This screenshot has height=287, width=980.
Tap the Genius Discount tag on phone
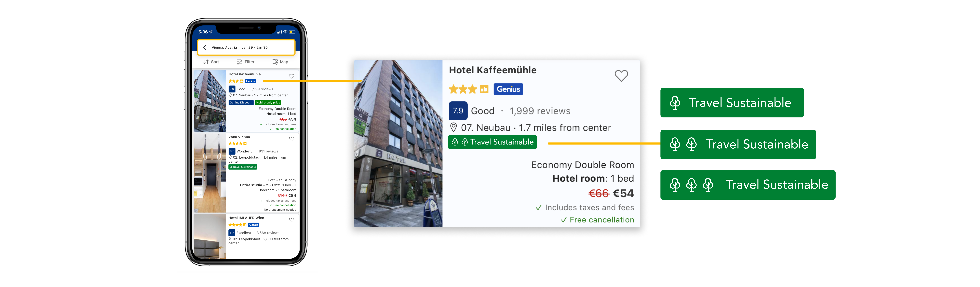click(x=241, y=102)
